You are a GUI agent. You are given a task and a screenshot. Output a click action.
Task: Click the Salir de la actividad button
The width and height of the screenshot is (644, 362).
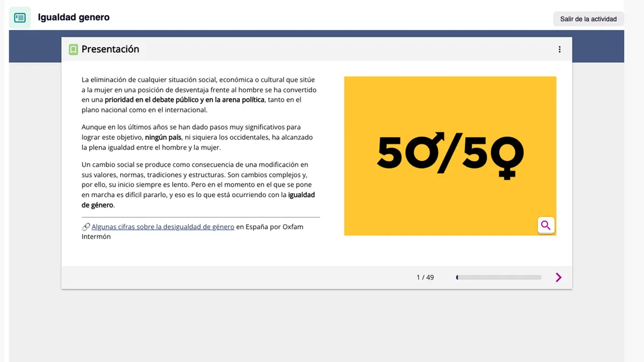click(x=588, y=19)
